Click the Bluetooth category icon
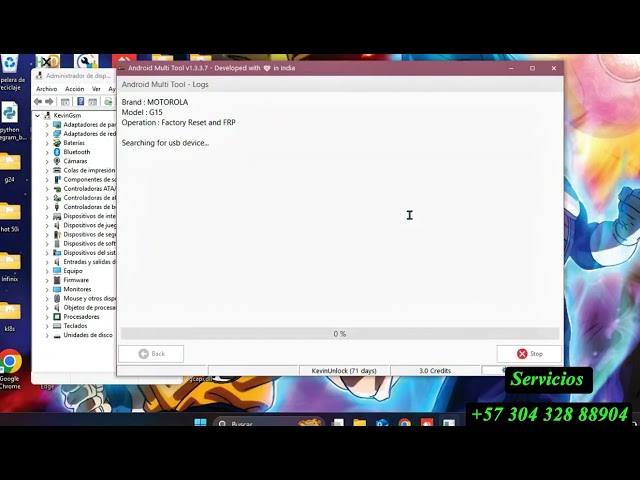This screenshot has height=480, width=640. pyautogui.click(x=57, y=152)
